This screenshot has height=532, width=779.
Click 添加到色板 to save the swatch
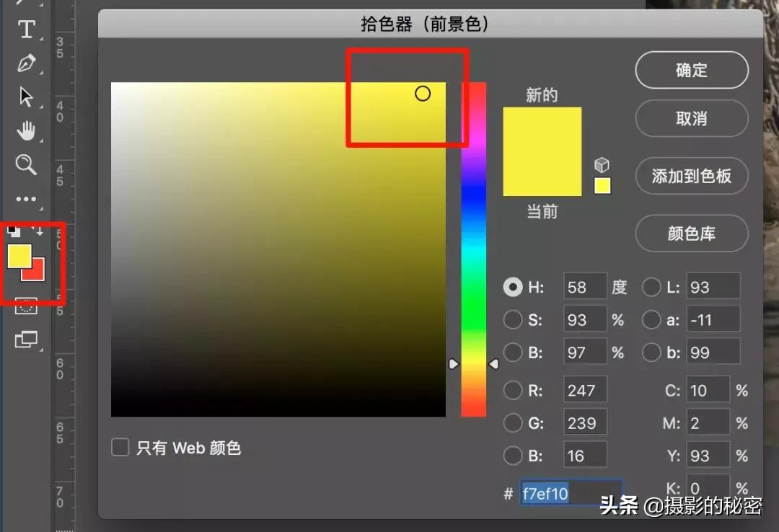pyautogui.click(x=691, y=176)
